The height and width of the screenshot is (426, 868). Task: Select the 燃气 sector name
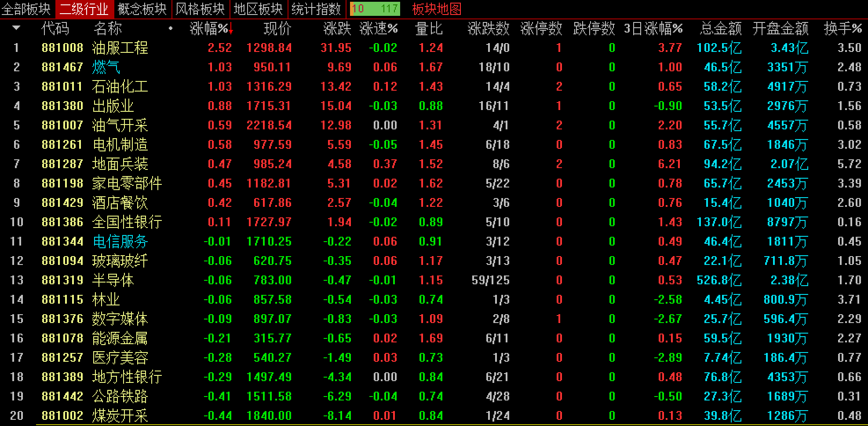106,67
